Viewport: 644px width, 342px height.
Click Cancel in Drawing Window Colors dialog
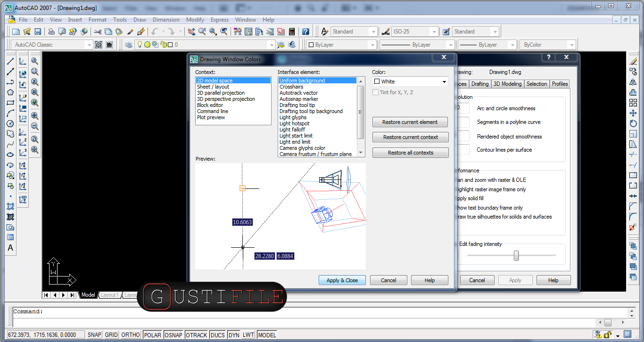(x=388, y=280)
